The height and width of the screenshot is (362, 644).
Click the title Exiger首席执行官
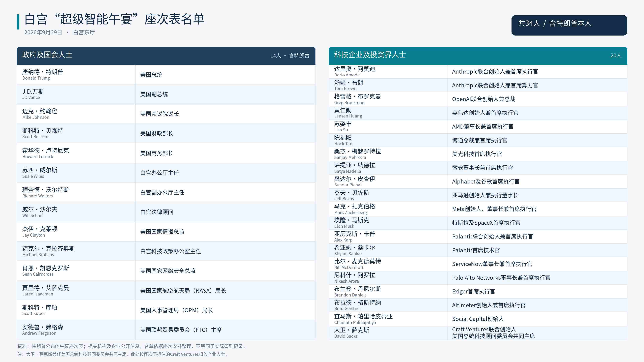tap(473, 292)
